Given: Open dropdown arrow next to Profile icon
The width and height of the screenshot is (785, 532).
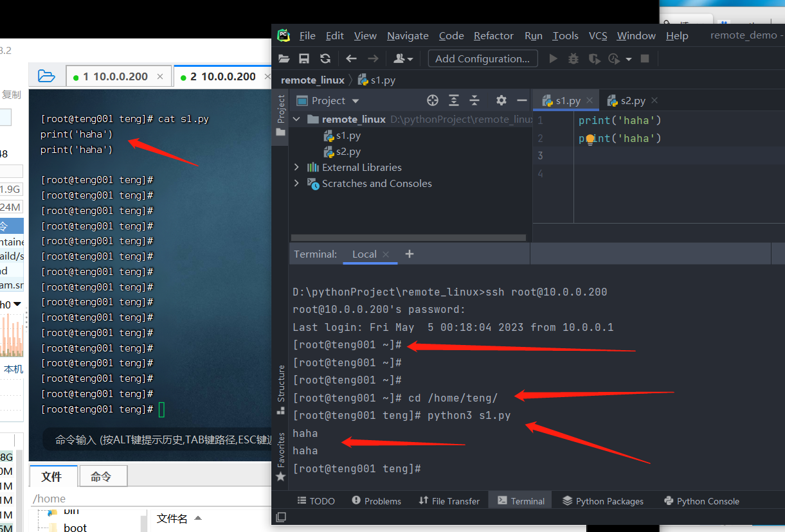Looking at the screenshot, I should pos(629,59).
